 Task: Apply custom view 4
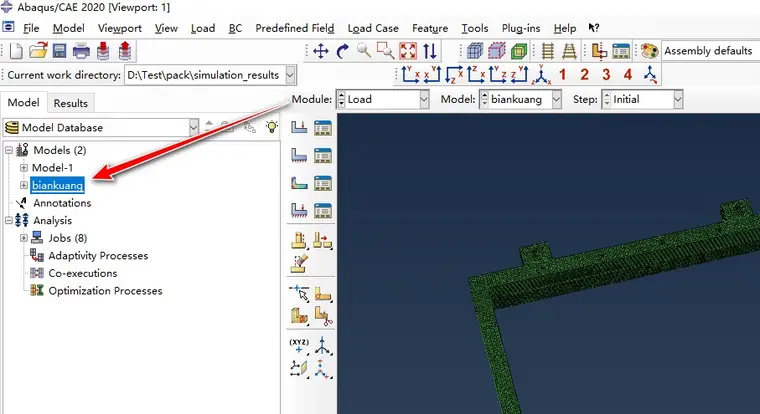(628, 75)
